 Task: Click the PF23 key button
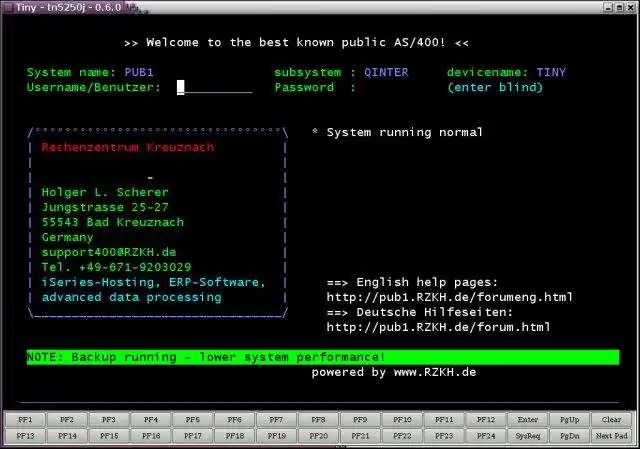[x=444, y=436]
